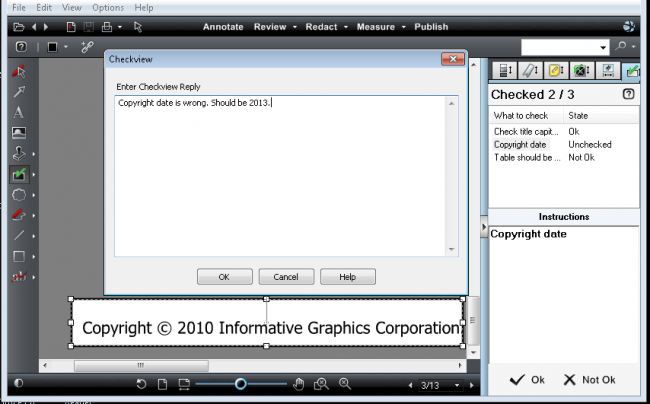Click OK in Checkview dialog

tap(224, 277)
